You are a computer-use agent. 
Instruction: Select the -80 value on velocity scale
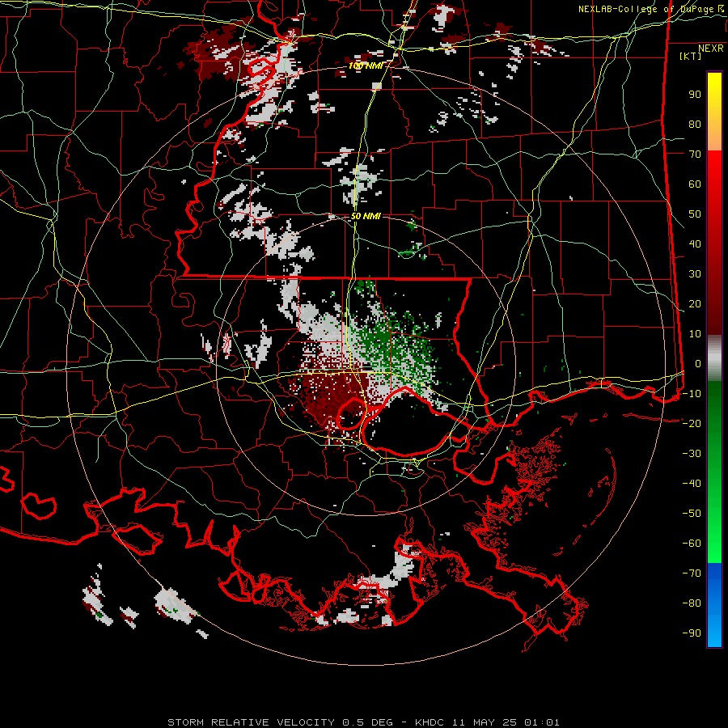coord(692,603)
